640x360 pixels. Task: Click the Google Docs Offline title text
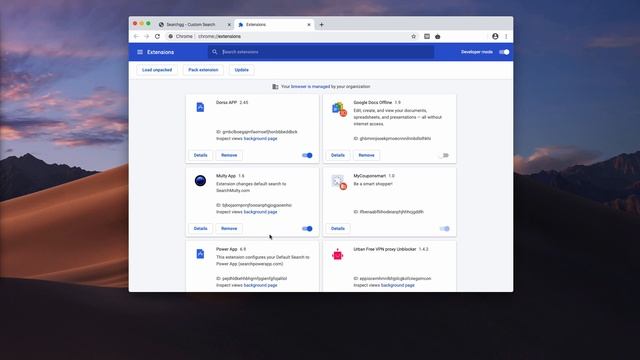coord(373,102)
